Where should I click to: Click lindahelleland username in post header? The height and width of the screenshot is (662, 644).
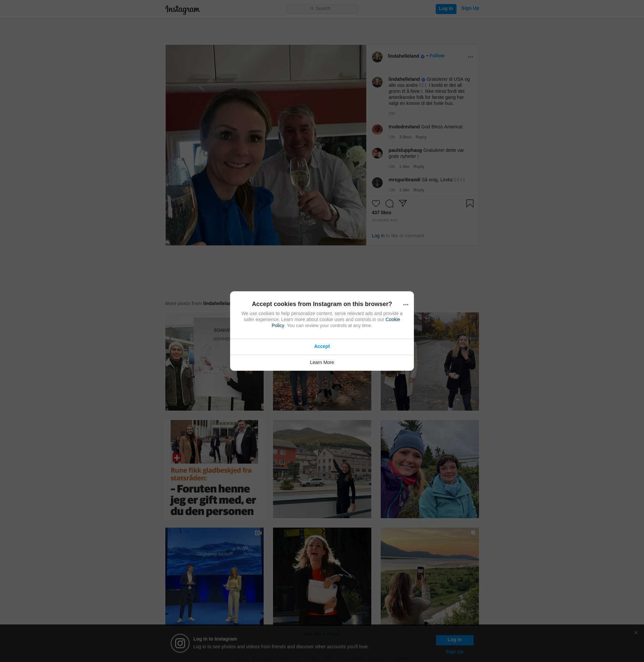pyautogui.click(x=403, y=56)
